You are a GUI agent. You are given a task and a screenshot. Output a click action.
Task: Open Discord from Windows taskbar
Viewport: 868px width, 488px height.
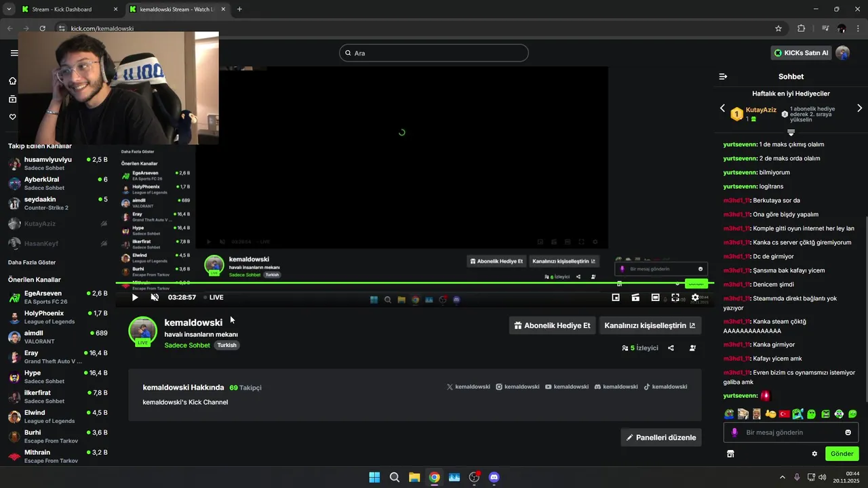coord(494,477)
